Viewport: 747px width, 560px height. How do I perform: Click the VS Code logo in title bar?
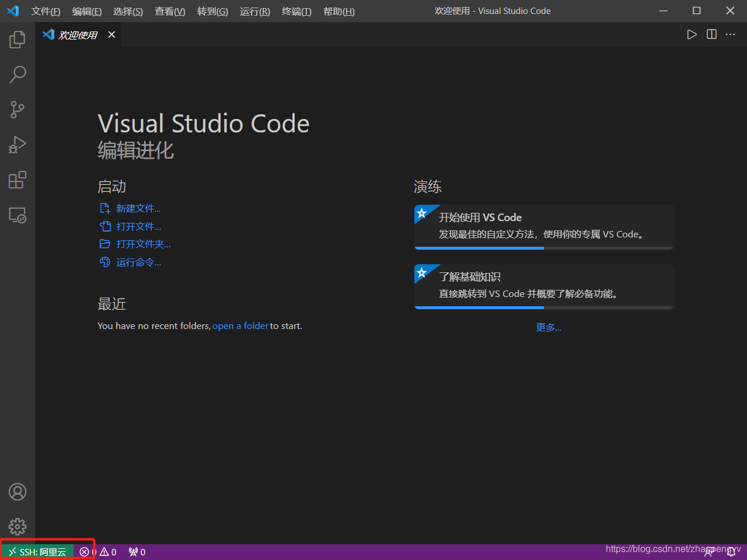[x=13, y=11]
